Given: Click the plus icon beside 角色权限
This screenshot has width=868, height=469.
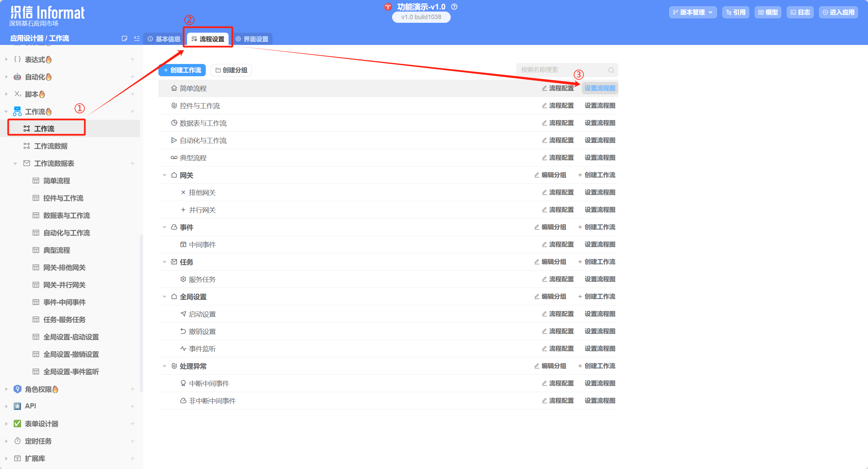Looking at the screenshot, I should 133,389.
